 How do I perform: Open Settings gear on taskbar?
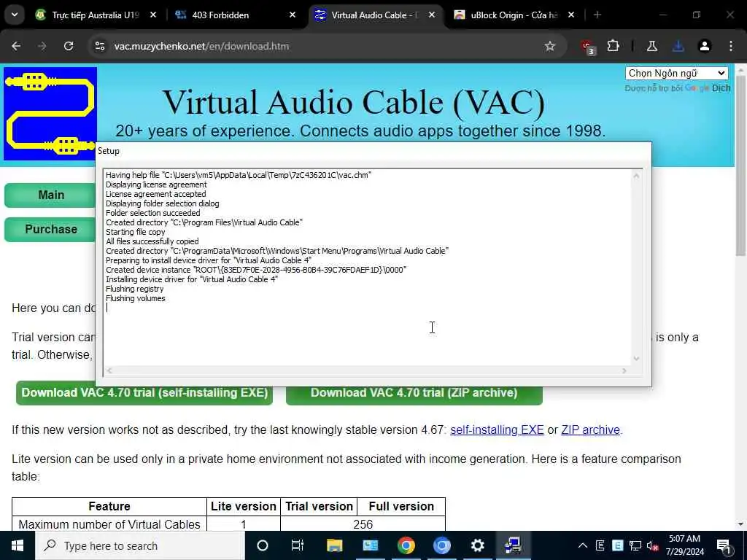[x=477, y=545]
